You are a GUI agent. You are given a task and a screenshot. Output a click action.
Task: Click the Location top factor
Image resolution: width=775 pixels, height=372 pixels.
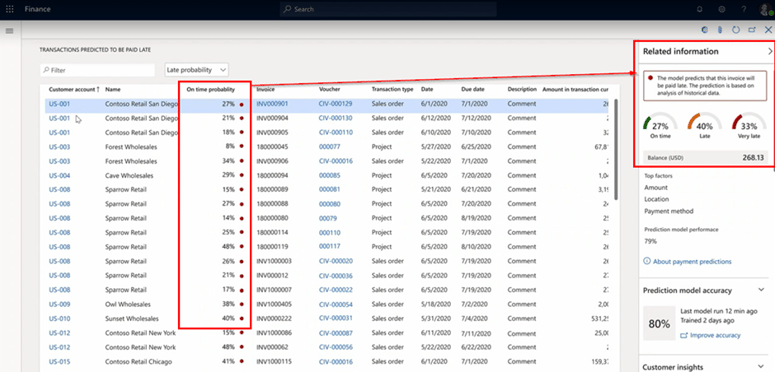click(656, 200)
